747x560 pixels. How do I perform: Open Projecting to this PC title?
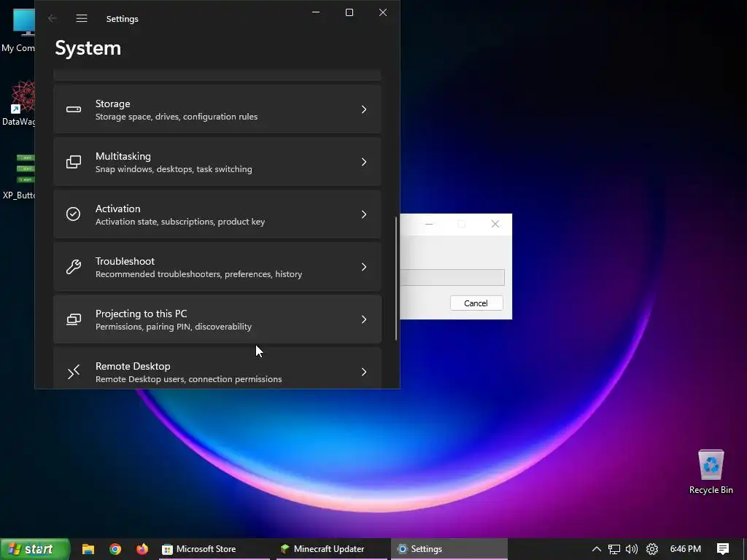coord(141,314)
